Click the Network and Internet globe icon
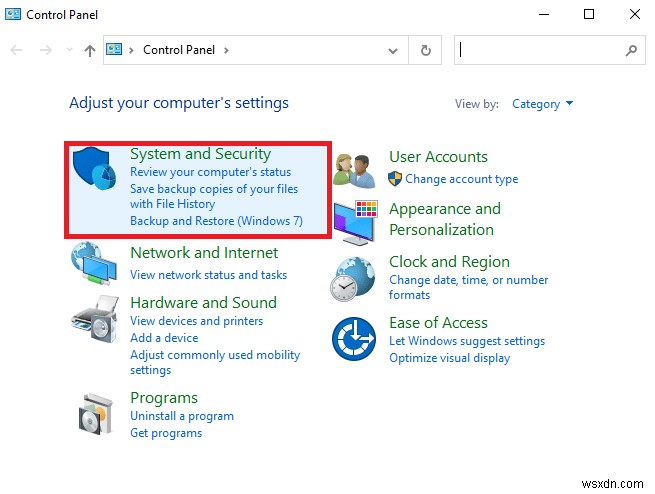 pyautogui.click(x=97, y=266)
